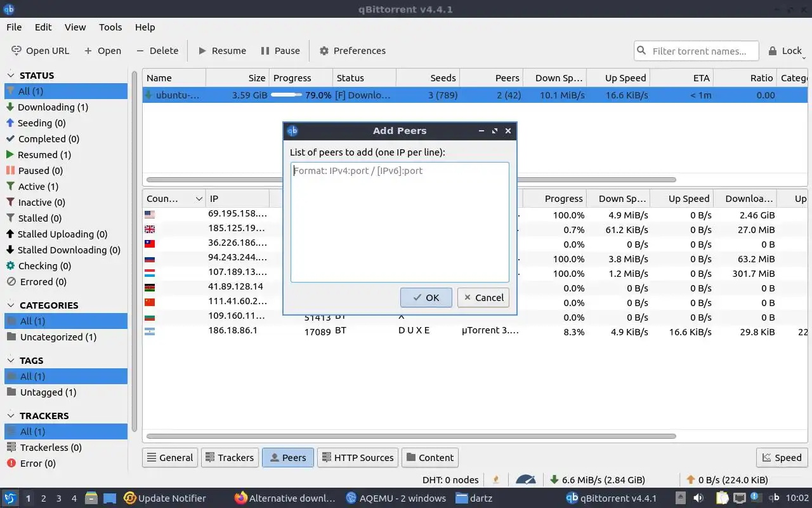812x508 pixels.
Task: Toggle the Speed graph button
Action: coord(782,457)
